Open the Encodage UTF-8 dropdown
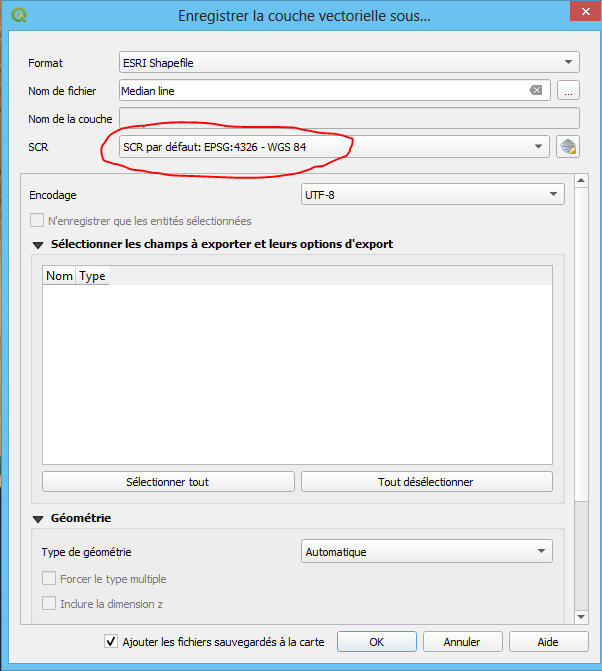Screen dimensions: 602x671 432,195
